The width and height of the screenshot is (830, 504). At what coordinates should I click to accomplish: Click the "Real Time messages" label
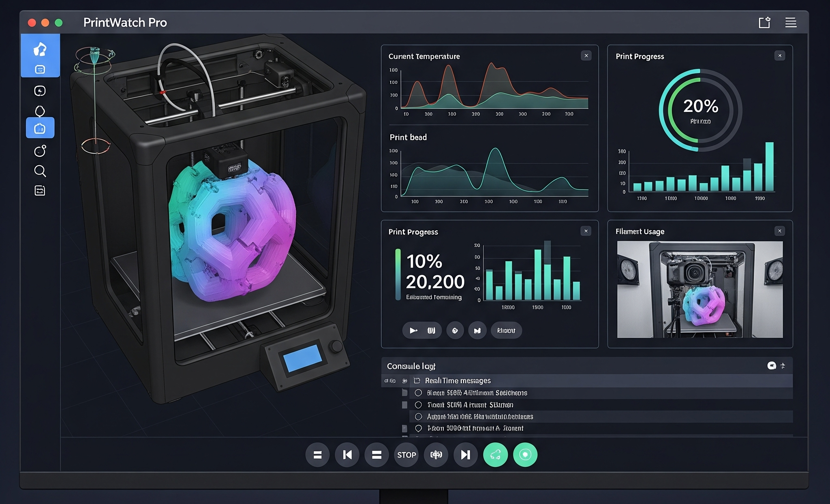click(458, 381)
